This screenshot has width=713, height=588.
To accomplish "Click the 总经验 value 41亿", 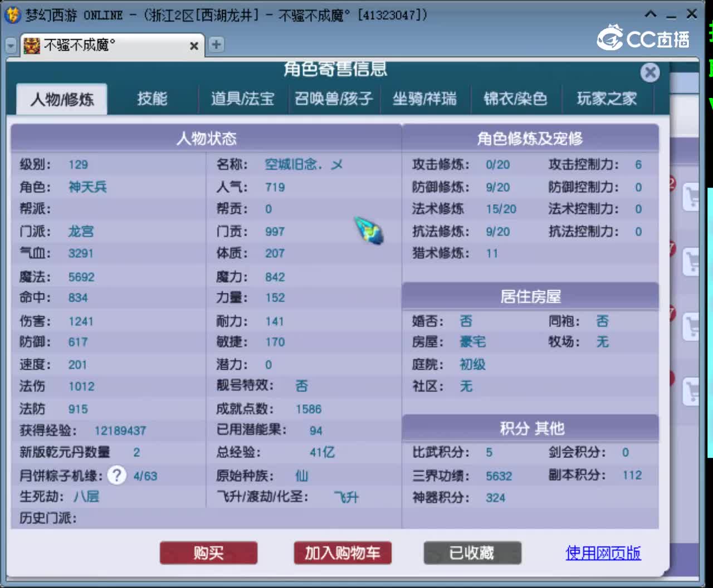I will 323,452.
